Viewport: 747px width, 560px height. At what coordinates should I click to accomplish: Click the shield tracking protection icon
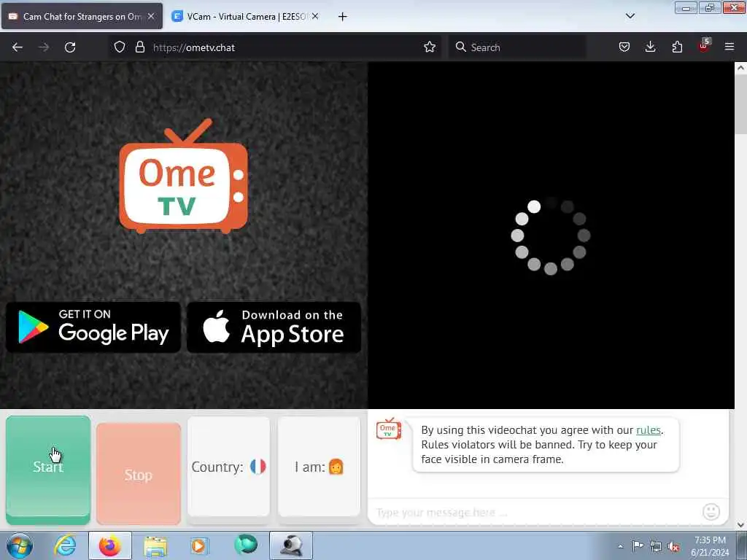tap(120, 47)
